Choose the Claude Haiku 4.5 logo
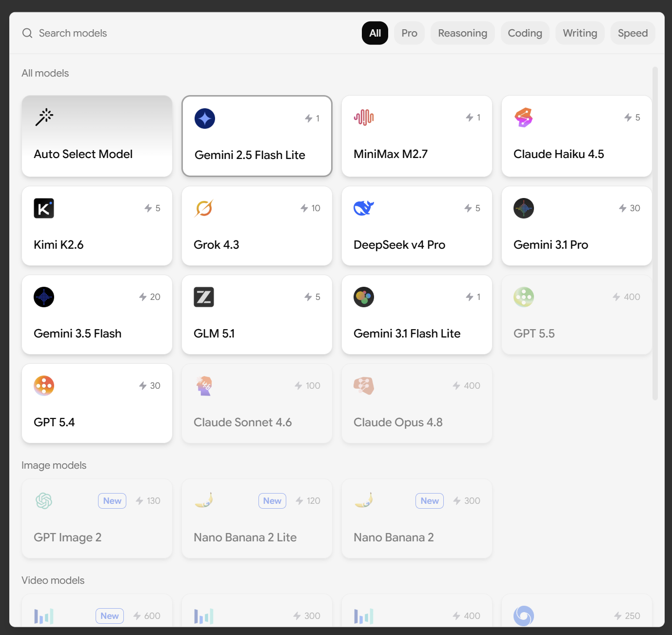 click(524, 118)
